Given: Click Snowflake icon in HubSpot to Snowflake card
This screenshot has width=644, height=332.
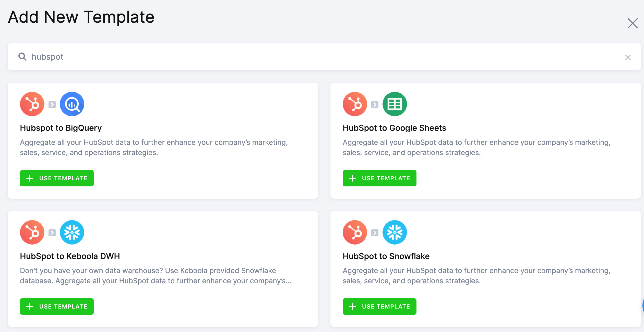Looking at the screenshot, I should pyautogui.click(x=395, y=232).
